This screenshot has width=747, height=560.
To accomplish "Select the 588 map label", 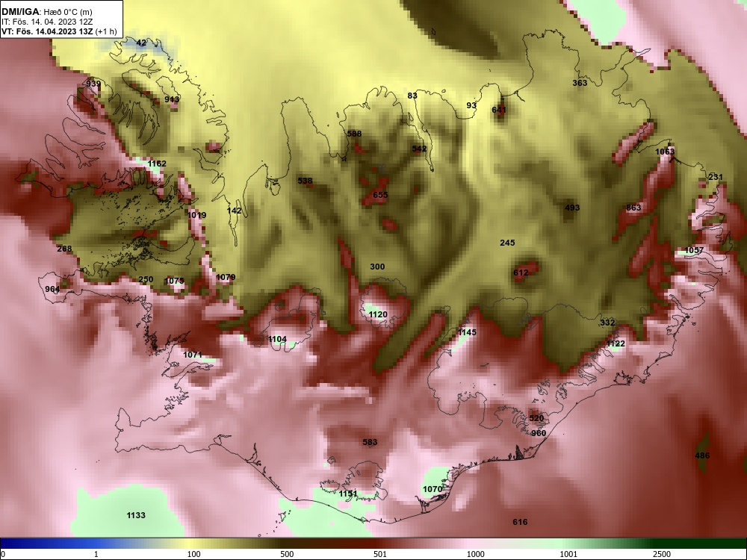I will coord(354,134).
